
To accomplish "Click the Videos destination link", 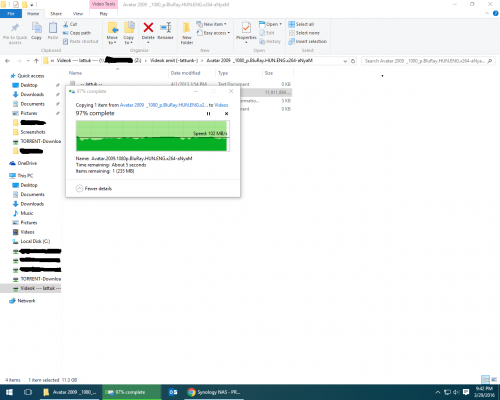I will (x=221, y=105).
